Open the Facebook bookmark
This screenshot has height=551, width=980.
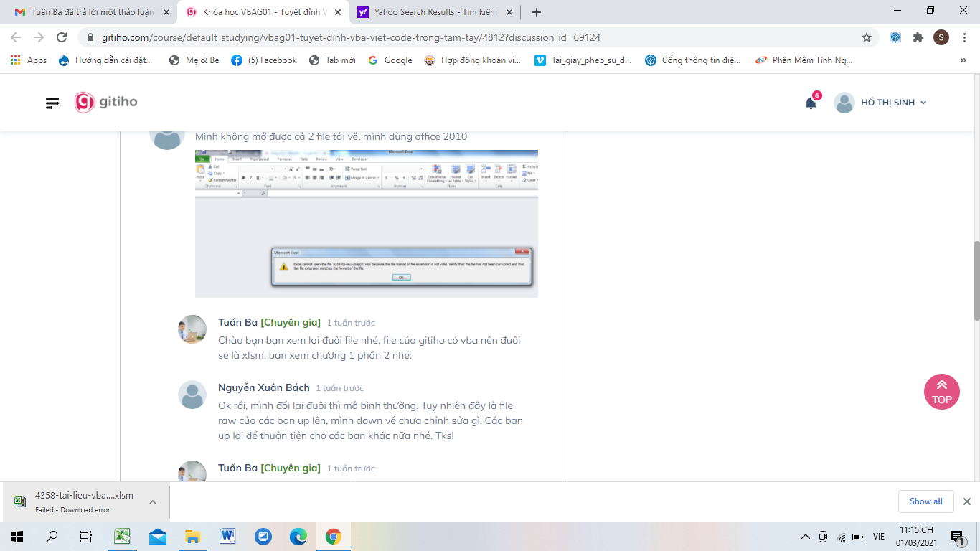point(264,60)
